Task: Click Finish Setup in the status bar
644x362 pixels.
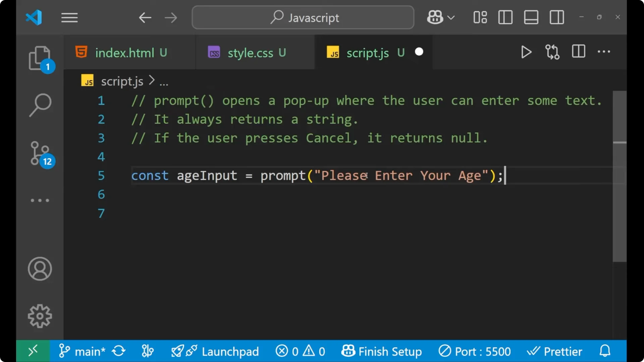Action: (382, 351)
